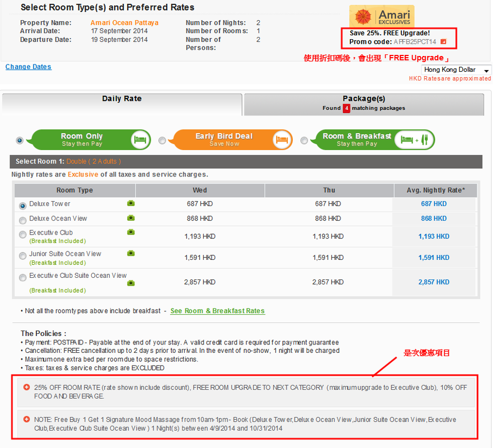Open the Hong Kong Dollar currency dropdown
The height and width of the screenshot is (448, 496).
(x=456, y=70)
